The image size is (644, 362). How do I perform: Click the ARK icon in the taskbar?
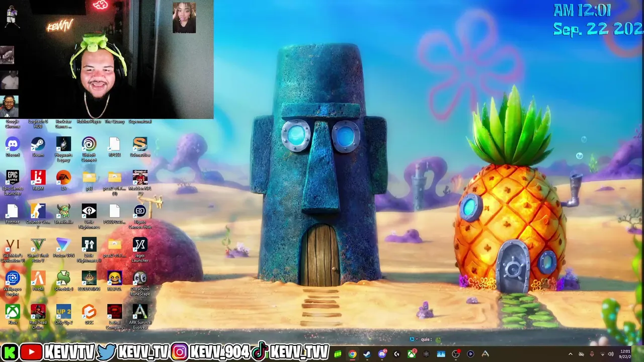(x=485, y=354)
